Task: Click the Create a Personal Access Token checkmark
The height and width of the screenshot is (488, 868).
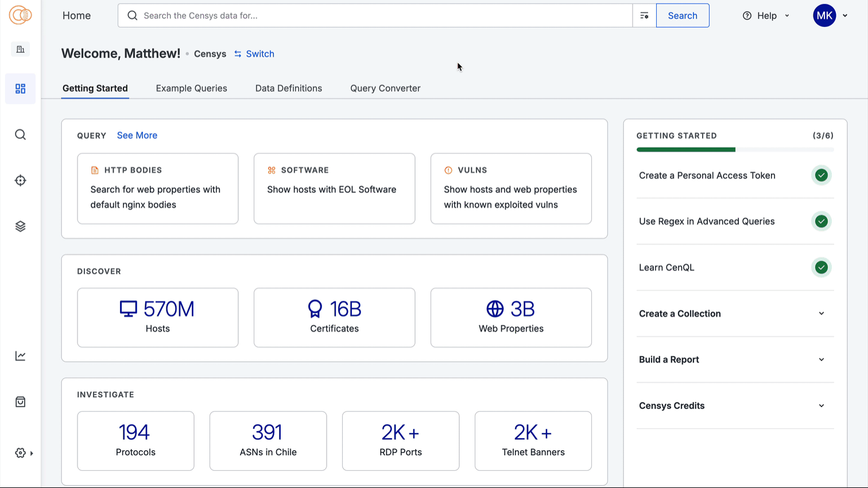Action: 821,175
